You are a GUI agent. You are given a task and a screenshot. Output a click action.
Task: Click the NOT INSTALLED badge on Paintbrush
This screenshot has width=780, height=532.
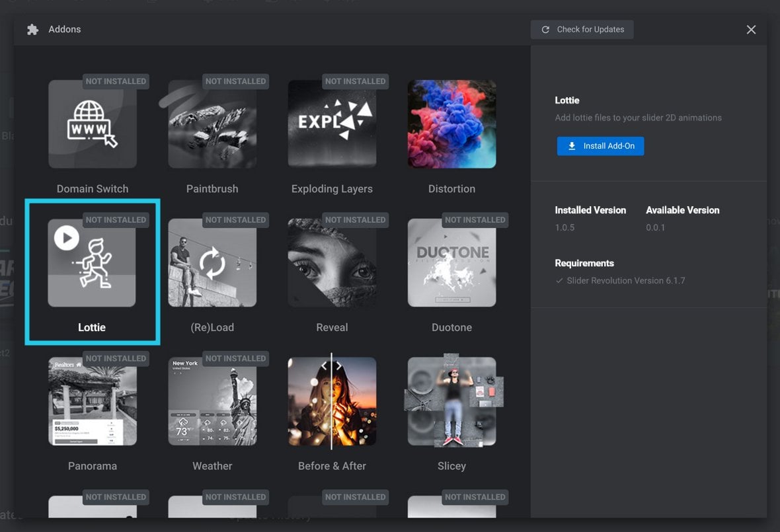236,81
